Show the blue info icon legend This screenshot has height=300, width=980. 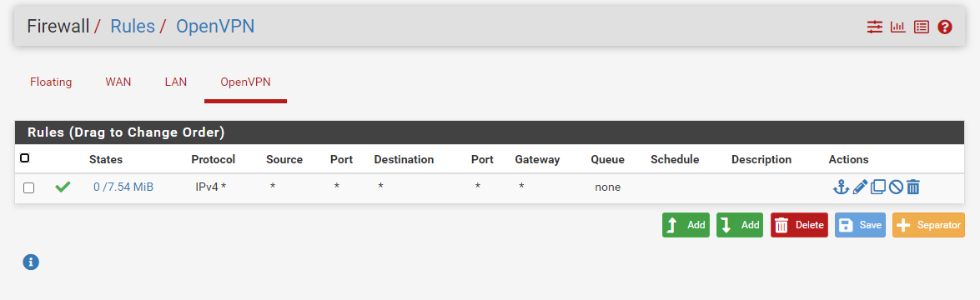[31, 262]
